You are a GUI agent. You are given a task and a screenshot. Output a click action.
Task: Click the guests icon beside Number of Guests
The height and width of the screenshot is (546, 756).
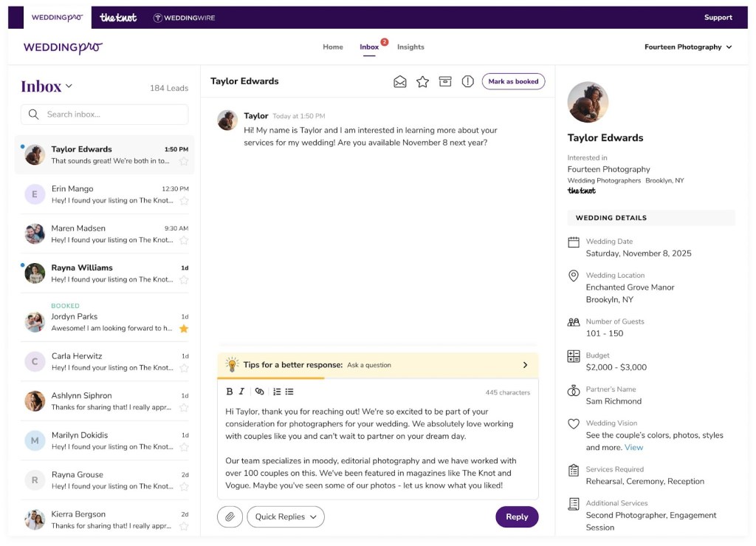tap(573, 322)
